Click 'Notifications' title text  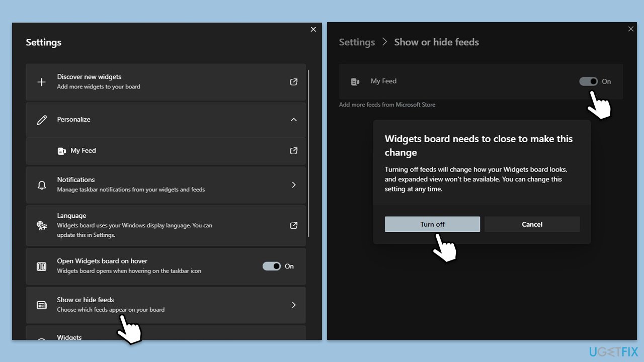(x=76, y=179)
